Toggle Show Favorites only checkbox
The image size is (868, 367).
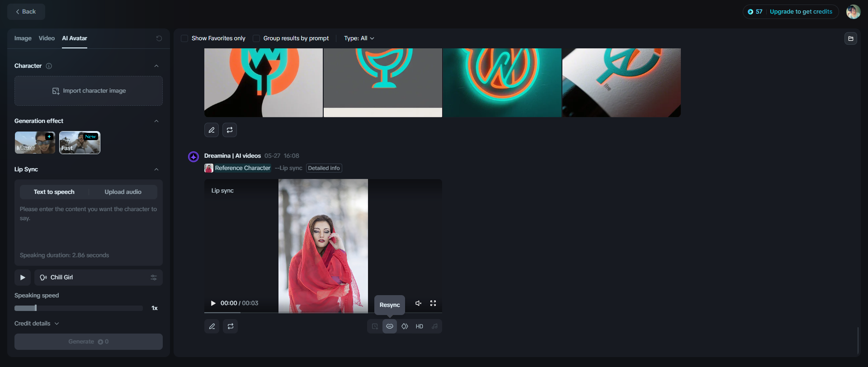[x=184, y=38]
